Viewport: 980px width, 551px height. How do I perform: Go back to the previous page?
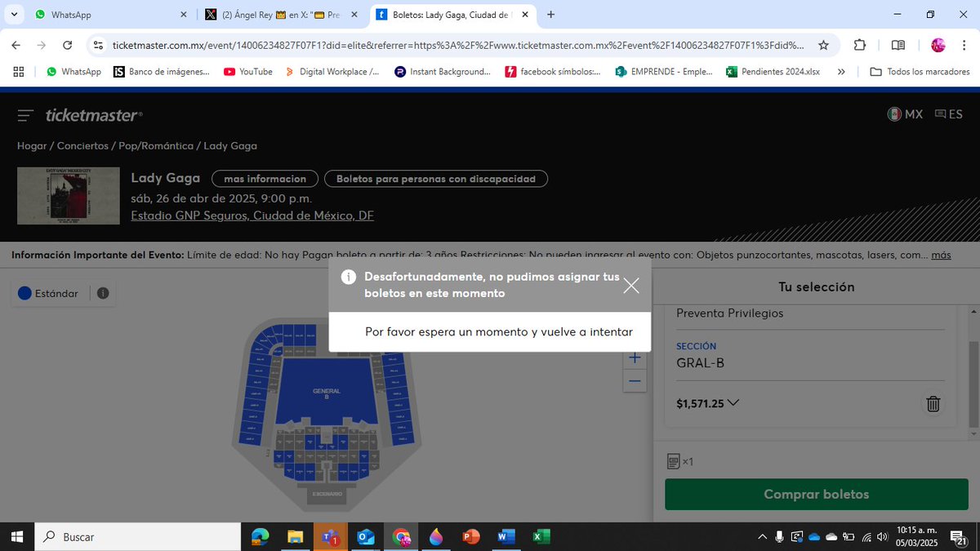coord(16,46)
